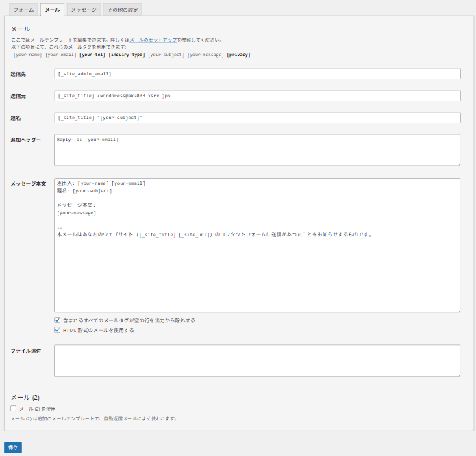Screen dimensions: 476x456
Task: Uncheck HTML 形式のメールを使用する
Action: tap(58, 329)
